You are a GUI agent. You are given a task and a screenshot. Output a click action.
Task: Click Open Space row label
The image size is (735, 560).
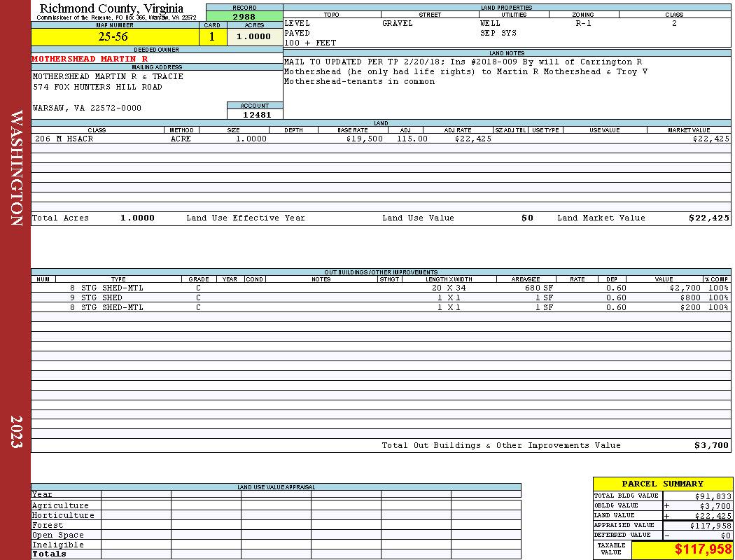coord(57,535)
